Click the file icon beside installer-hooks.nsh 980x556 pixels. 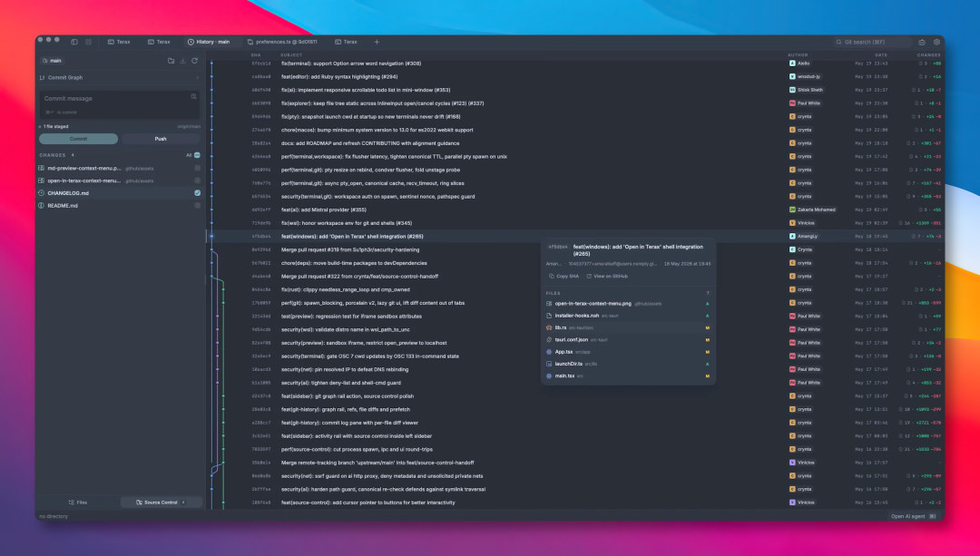pyautogui.click(x=549, y=316)
